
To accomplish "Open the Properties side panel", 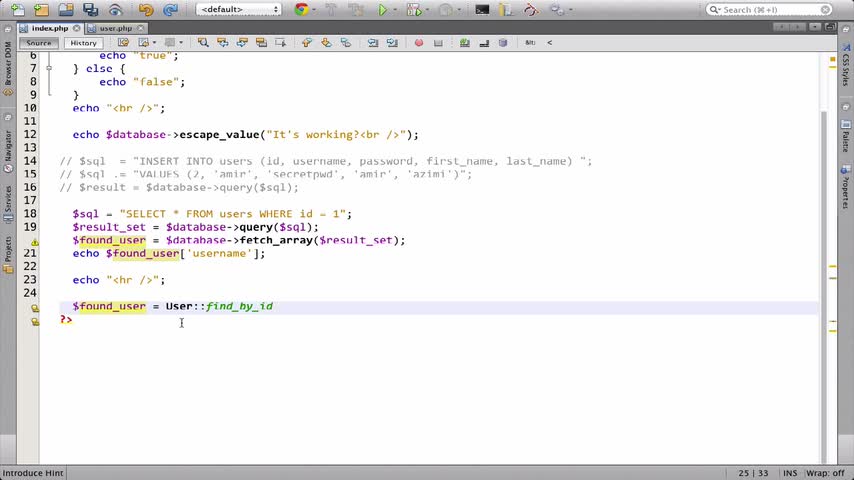I will 845,188.
